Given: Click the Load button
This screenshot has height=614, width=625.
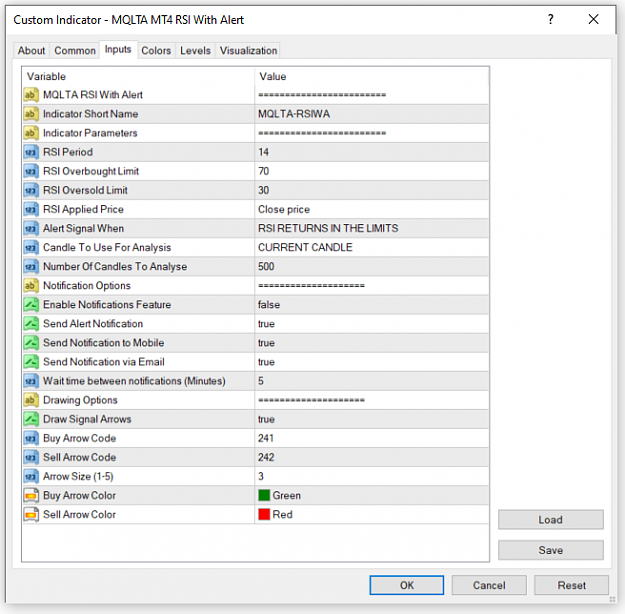Looking at the screenshot, I should click(x=550, y=520).
